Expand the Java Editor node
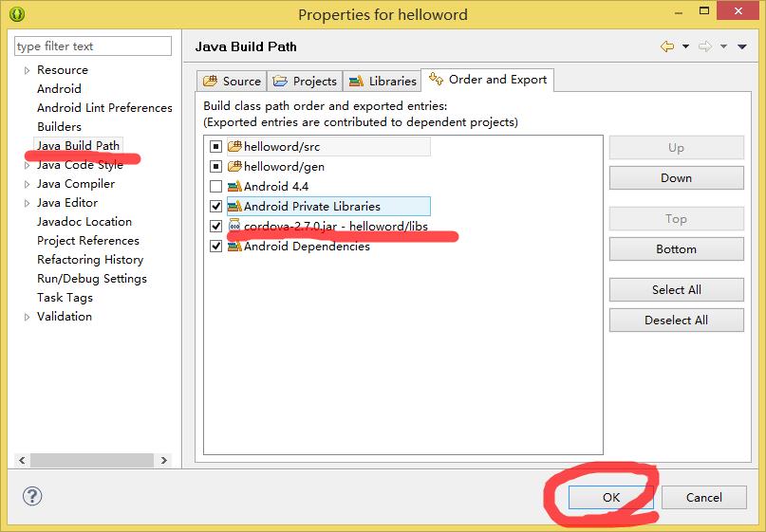The image size is (766, 532). click(27, 203)
